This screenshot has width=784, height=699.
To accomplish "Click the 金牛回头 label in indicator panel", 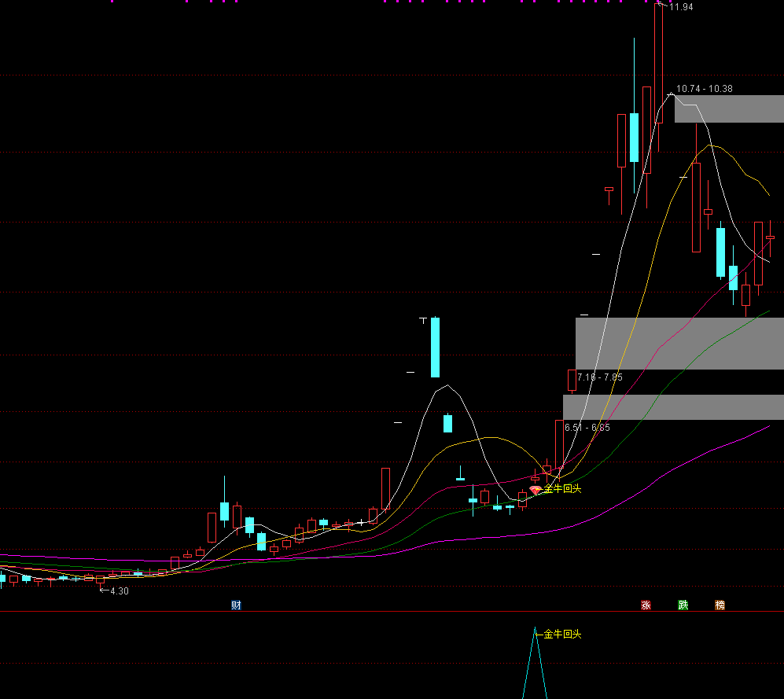I will click(x=562, y=634).
